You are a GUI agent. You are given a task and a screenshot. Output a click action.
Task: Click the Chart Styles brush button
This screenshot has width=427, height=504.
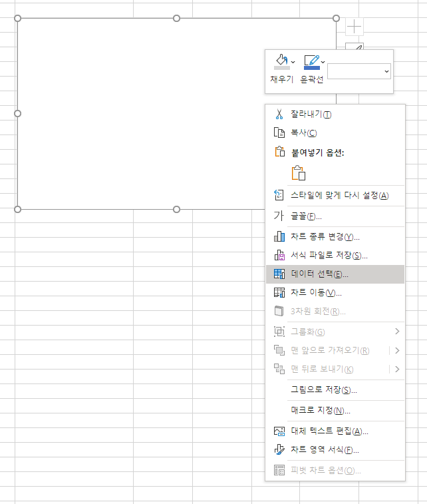[x=355, y=47]
